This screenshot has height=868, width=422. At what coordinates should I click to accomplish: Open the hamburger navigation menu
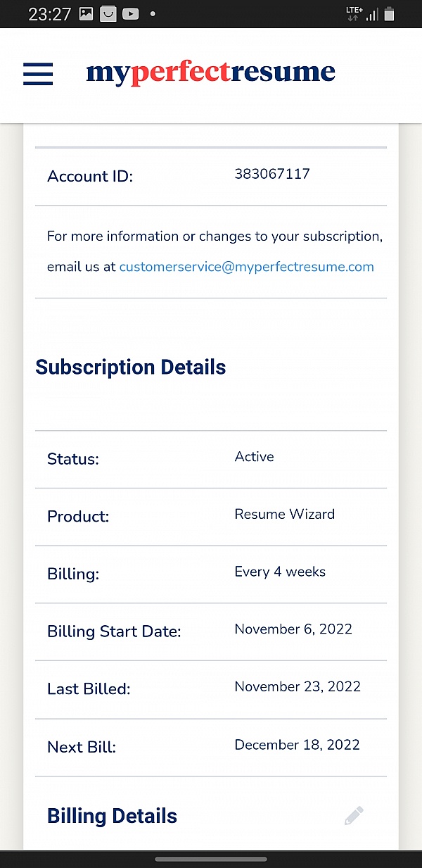pos(38,74)
